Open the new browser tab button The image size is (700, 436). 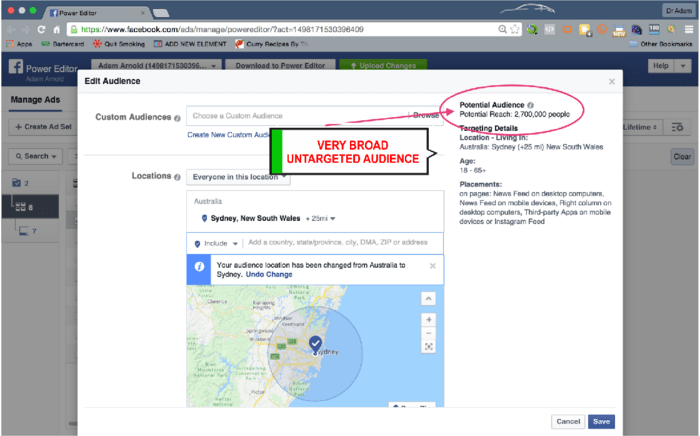pyautogui.click(x=161, y=13)
